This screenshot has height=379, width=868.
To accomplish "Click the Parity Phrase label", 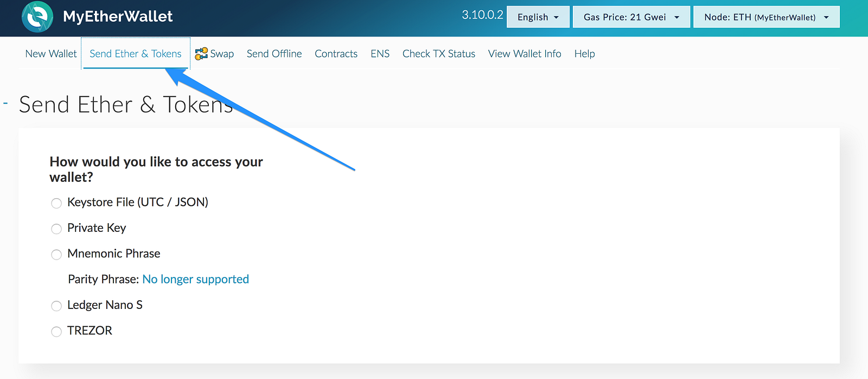I will [104, 279].
